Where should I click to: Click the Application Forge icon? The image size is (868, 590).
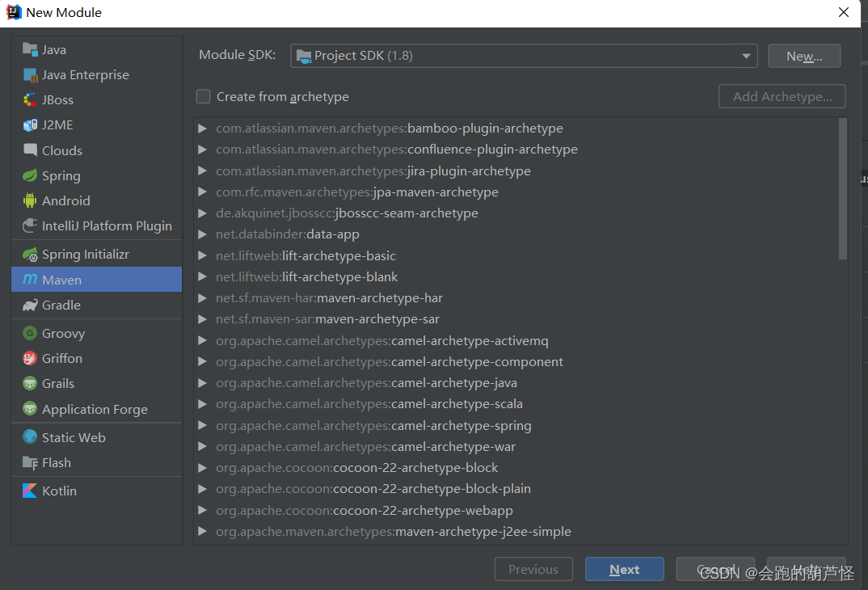point(30,408)
